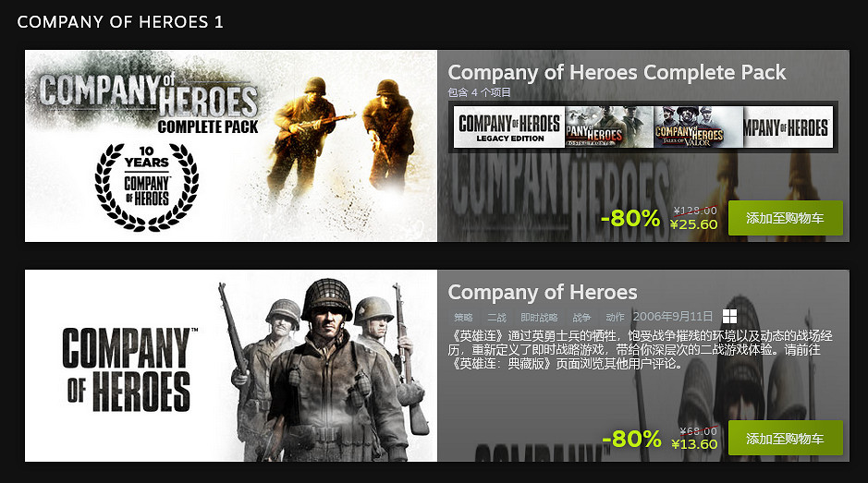
Task: Add Complete Pack to cart
Action: pos(786,218)
